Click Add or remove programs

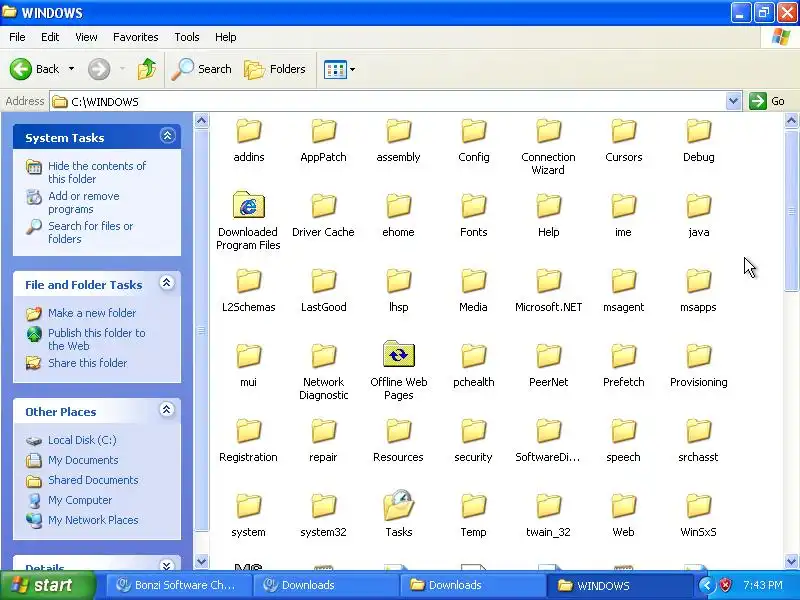point(72,203)
